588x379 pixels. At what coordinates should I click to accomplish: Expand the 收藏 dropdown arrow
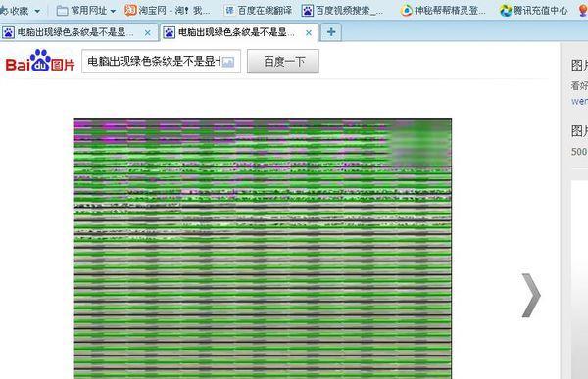tap(37, 11)
